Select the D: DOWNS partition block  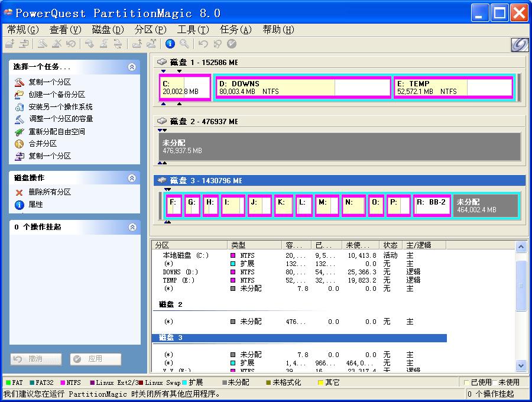303,87
